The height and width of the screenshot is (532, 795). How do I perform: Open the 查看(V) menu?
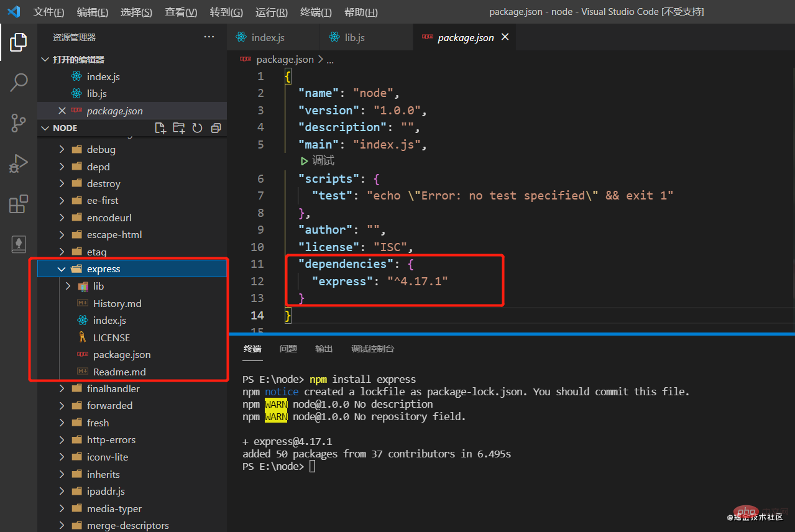(x=181, y=12)
